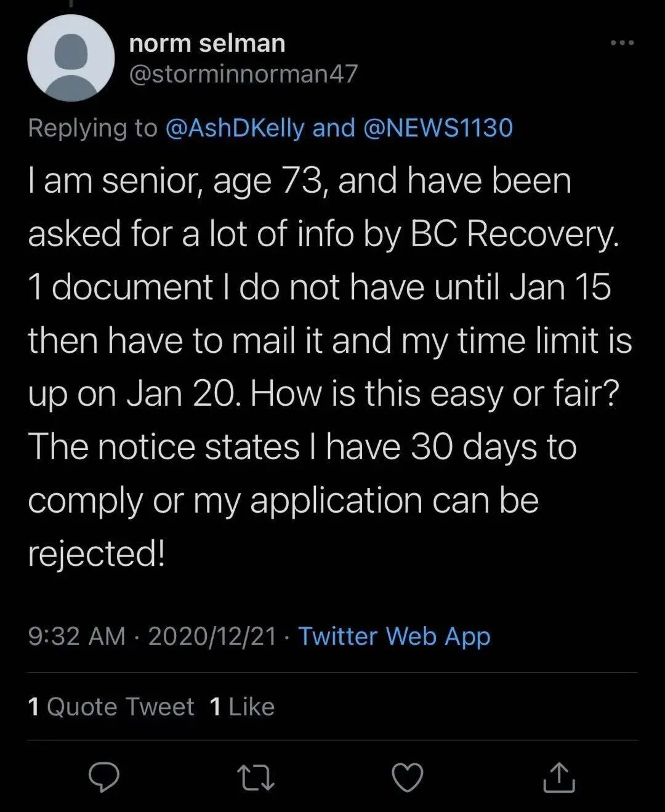Select the 'Replying to' label
Viewport: 665px width, 812px height.
[x=93, y=128]
